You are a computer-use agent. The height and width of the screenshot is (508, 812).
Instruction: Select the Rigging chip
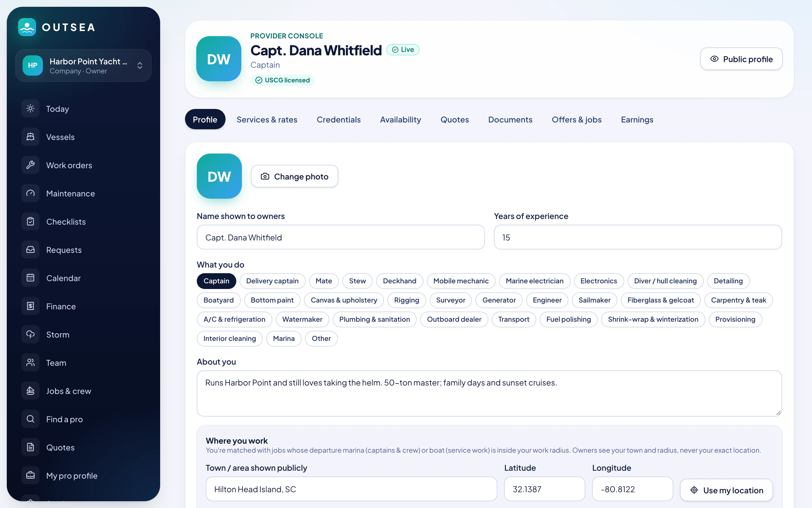(406, 300)
